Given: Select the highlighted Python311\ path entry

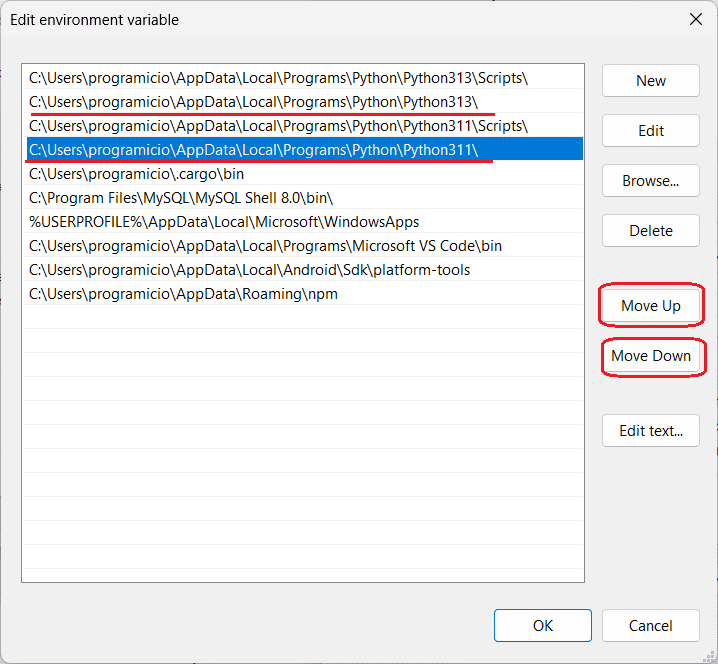Looking at the screenshot, I should 303,149.
